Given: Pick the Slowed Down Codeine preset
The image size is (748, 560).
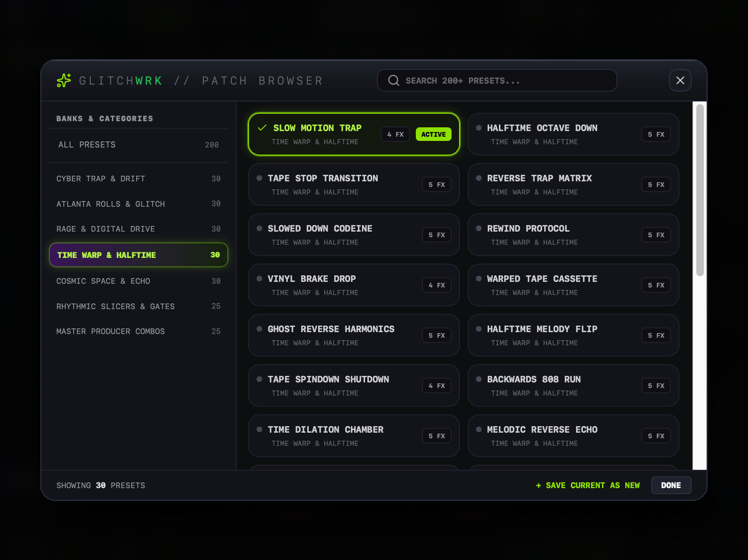Looking at the screenshot, I should pos(354,235).
